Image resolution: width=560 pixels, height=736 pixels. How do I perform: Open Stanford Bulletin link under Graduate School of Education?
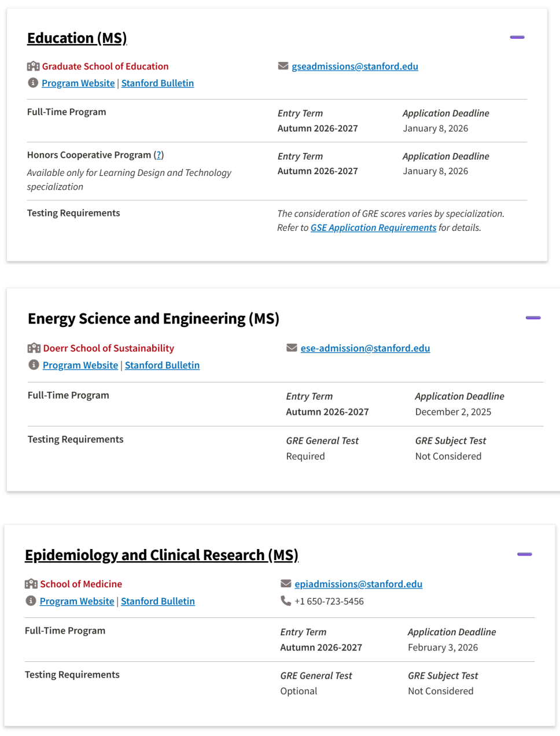pyautogui.click(x=157, y=83)
